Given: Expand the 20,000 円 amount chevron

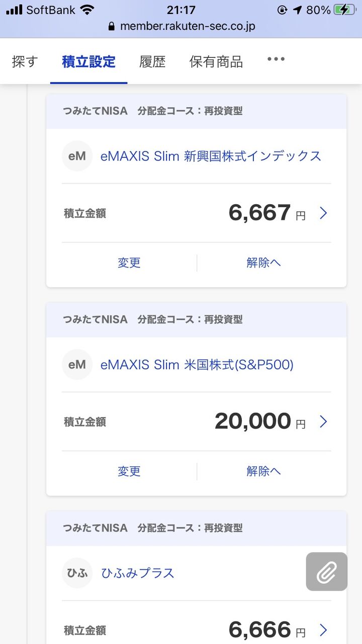Looking at the screenshot, I should [x=323, y=422].
